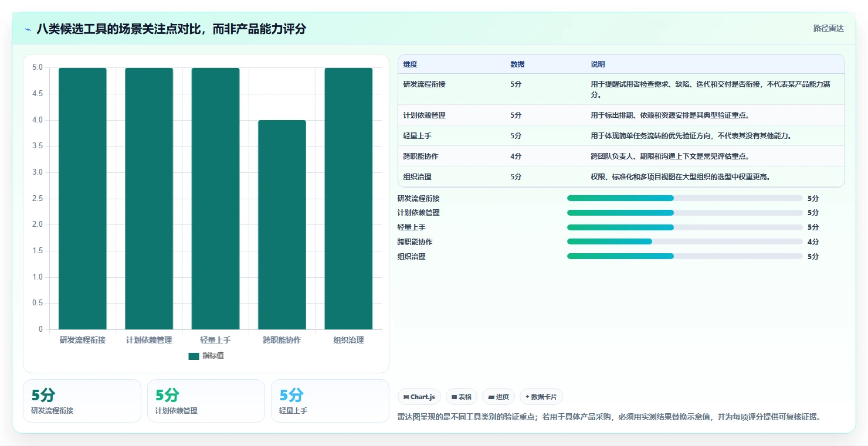
Task: Click the 数据 table column header
Action: tap(517, 64)
